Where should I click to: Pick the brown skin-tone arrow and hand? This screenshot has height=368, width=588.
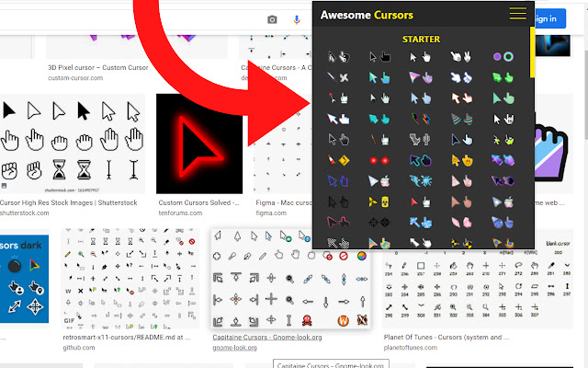point(461,202)
